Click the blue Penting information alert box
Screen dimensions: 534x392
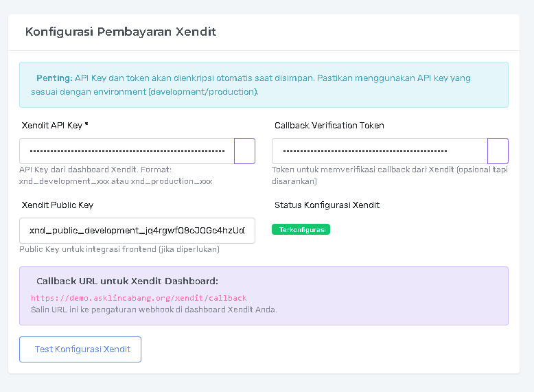tap(264, 84)
